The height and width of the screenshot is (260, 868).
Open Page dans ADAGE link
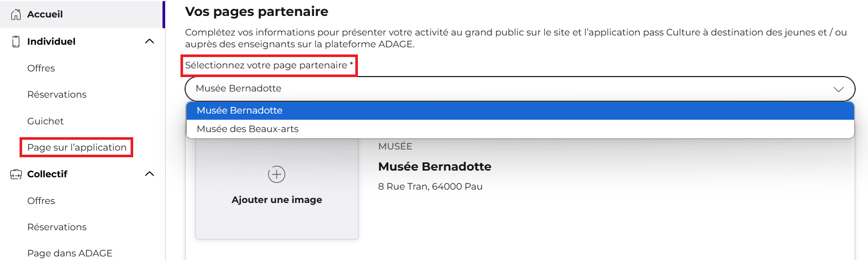click(x=70, y=253)
